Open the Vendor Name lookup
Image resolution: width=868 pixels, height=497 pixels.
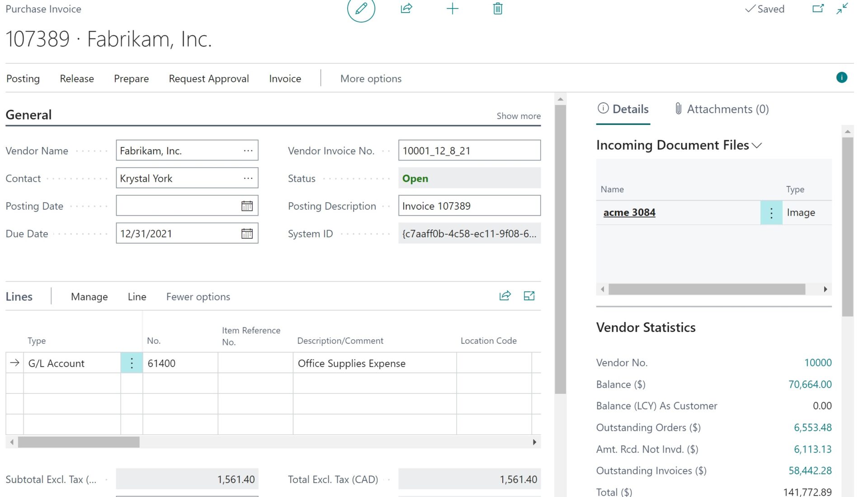248,151
